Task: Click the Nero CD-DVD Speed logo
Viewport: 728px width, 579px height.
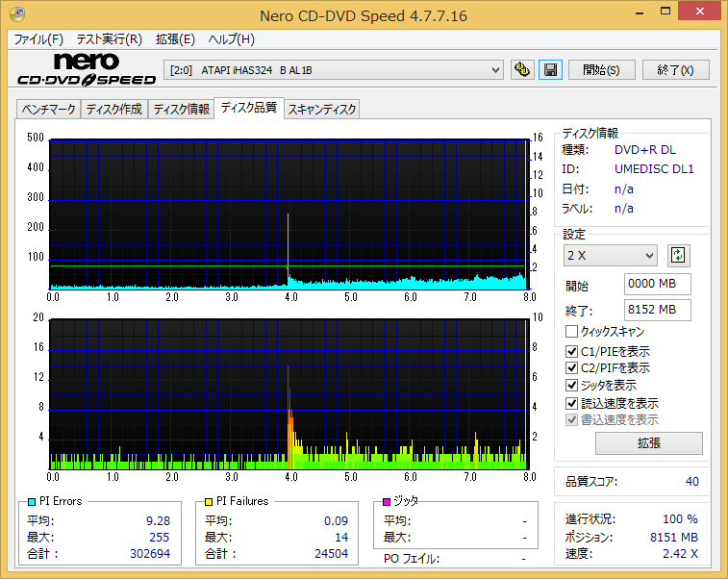Action: [x=87, y=69]
